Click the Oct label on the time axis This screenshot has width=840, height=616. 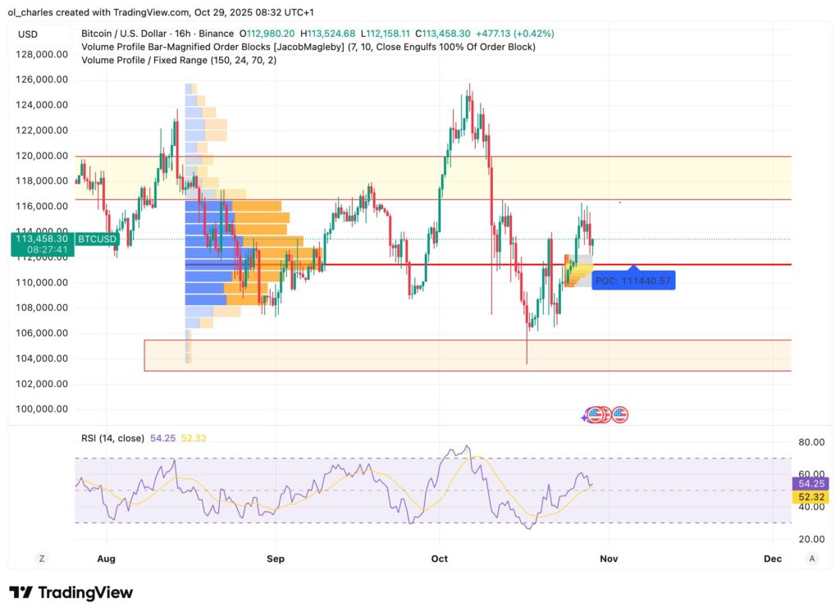pyautogui.click(x=439, y=558)
